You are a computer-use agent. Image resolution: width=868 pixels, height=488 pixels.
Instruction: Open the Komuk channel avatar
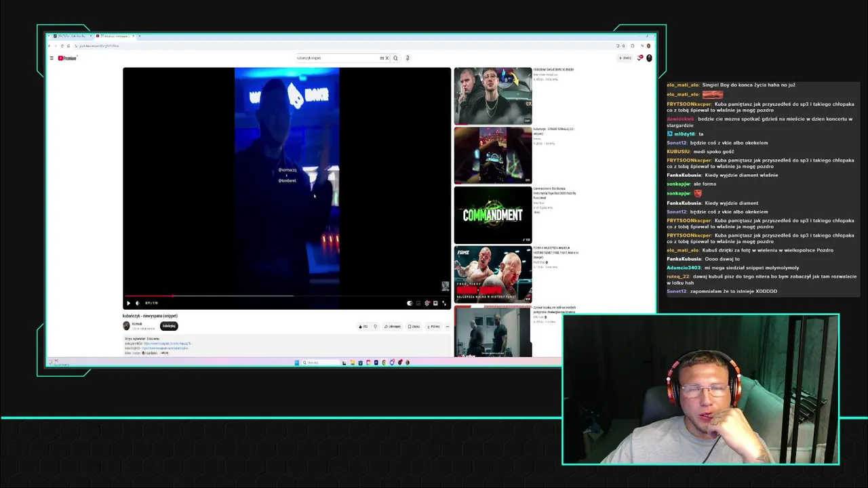[126, 326]
